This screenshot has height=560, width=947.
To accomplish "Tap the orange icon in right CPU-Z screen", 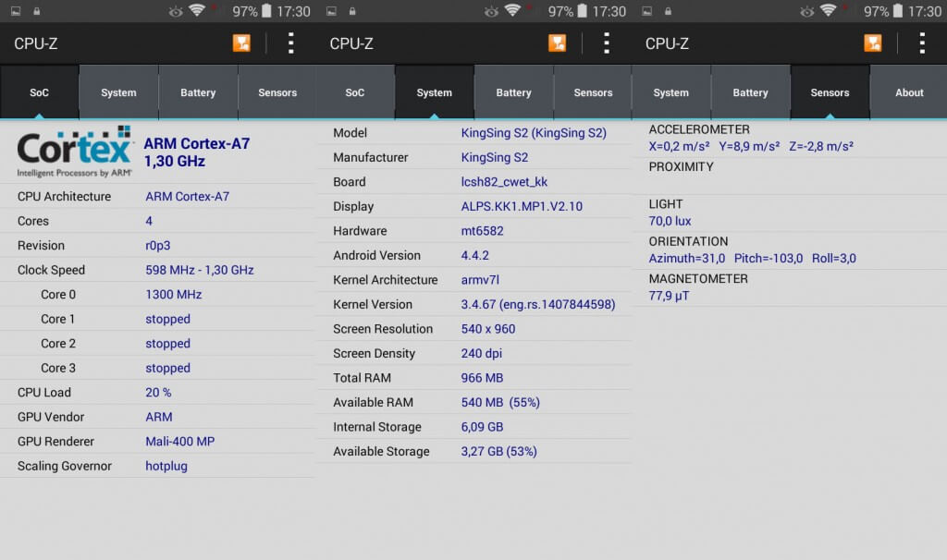I will (x=873, y=43).
